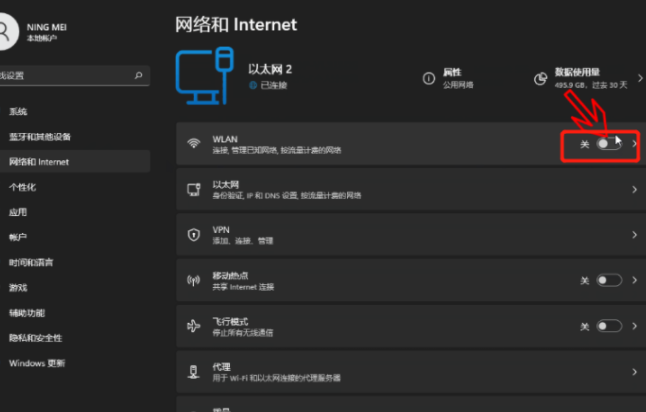
Task: Enable the 移动热点 toggle switch
Action: click(x=608, y=280)
